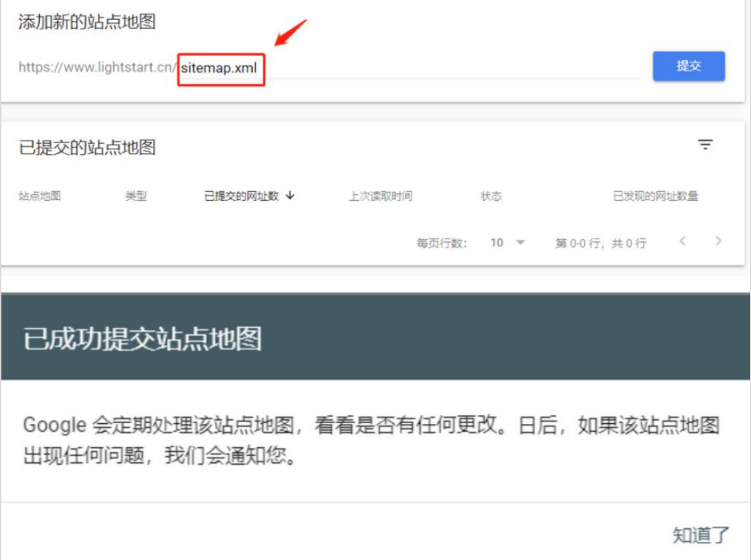Go to next page of sitemaps
Image resolution: width=751 pixels, height=560 pixels.
click(718, 241)
